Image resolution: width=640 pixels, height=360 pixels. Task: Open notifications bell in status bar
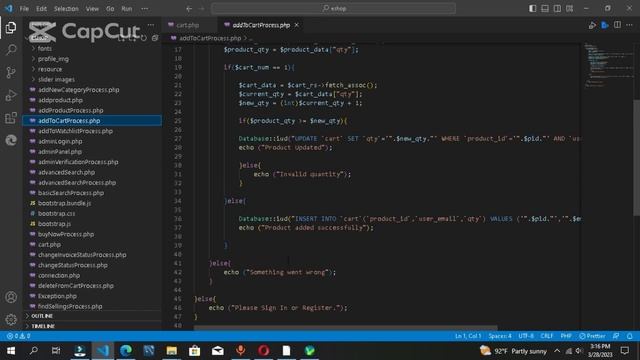tap(629, 336)
